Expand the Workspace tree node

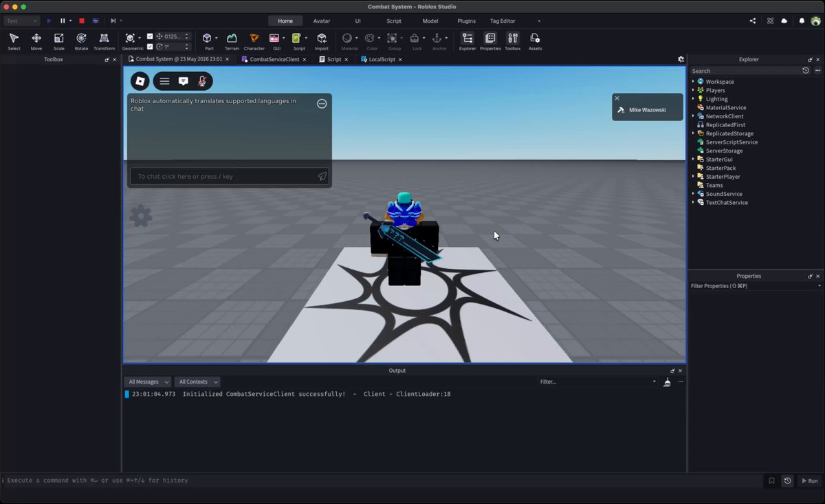pyautogui.click(x=693, y=82)
